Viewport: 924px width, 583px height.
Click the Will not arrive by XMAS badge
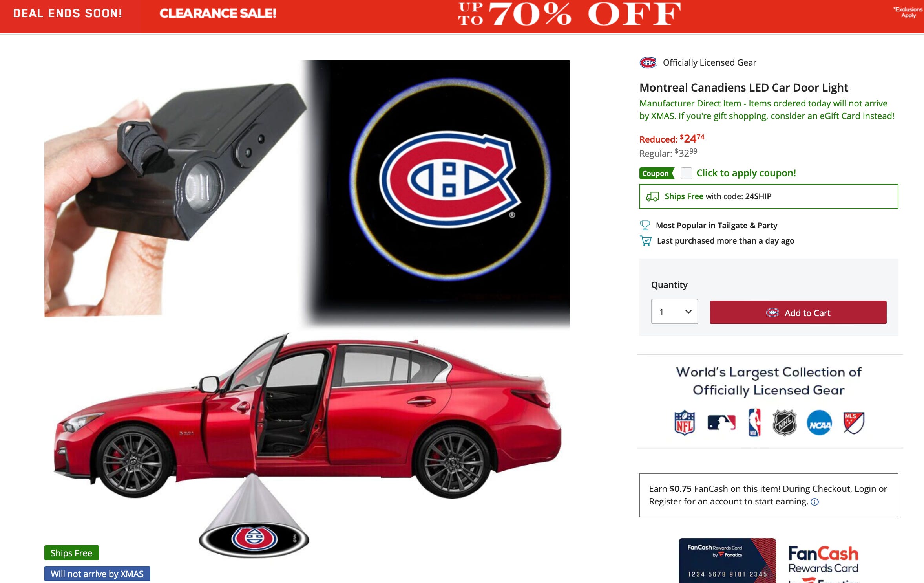pos(97,574)
